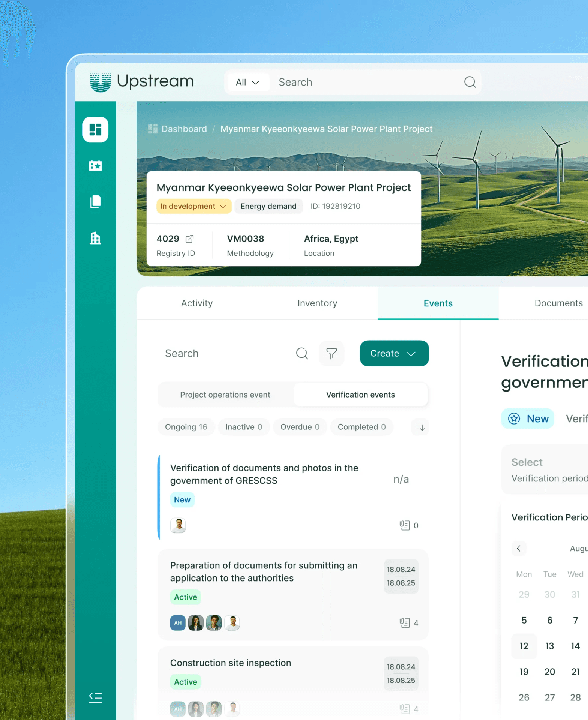Click Active badge on Construction site inspection
The height and width of the screenshot is (720, 588).
pyautogui.click(x=186, y=682)
